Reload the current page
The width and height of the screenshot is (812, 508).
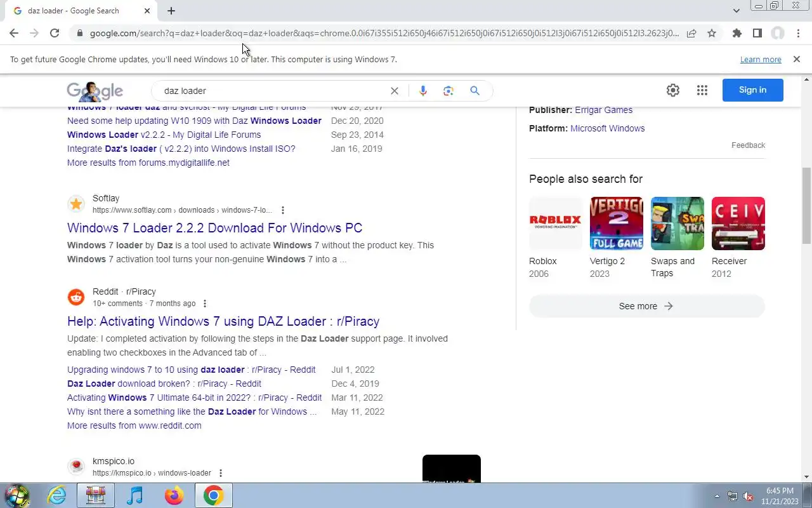pos(55,33)
